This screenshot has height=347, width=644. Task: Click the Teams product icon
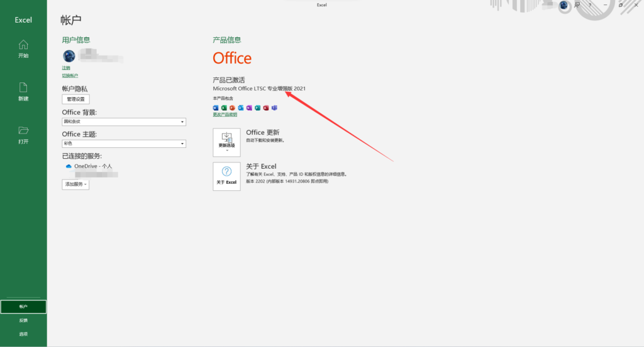click(274, 108)
